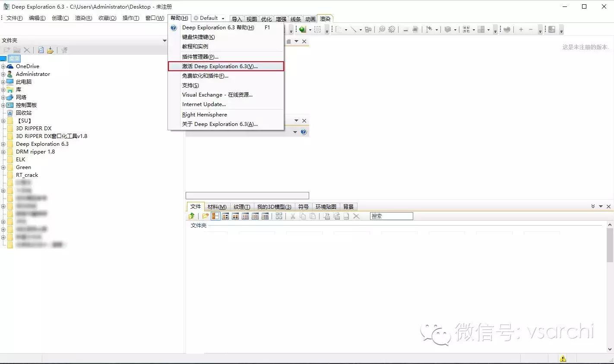Viewport: 614px width, 364px height.
Task: Click the axis transform toolbar icon
Action: pyautogui.click(x=429, y=29)
